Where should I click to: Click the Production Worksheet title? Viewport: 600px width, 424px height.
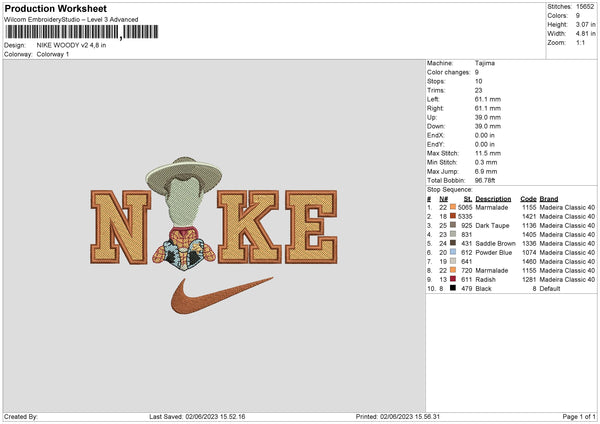[55, 8]
